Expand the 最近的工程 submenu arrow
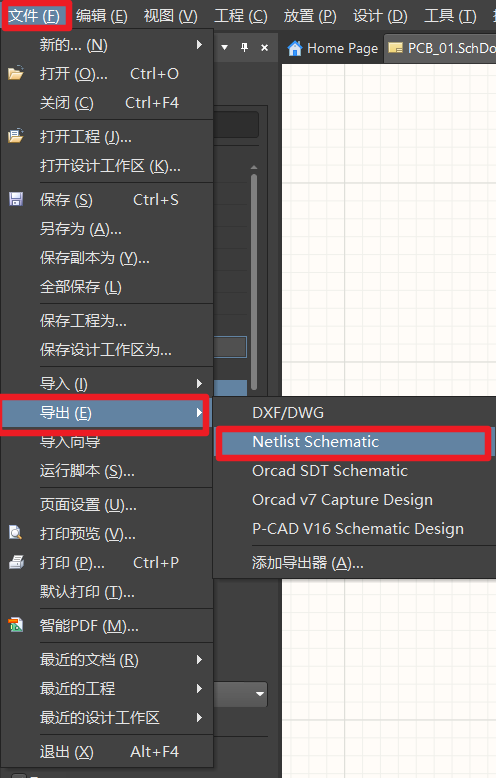Image resolution: width=496 pixels, height=778 pixels. click(x=199, y=688)
